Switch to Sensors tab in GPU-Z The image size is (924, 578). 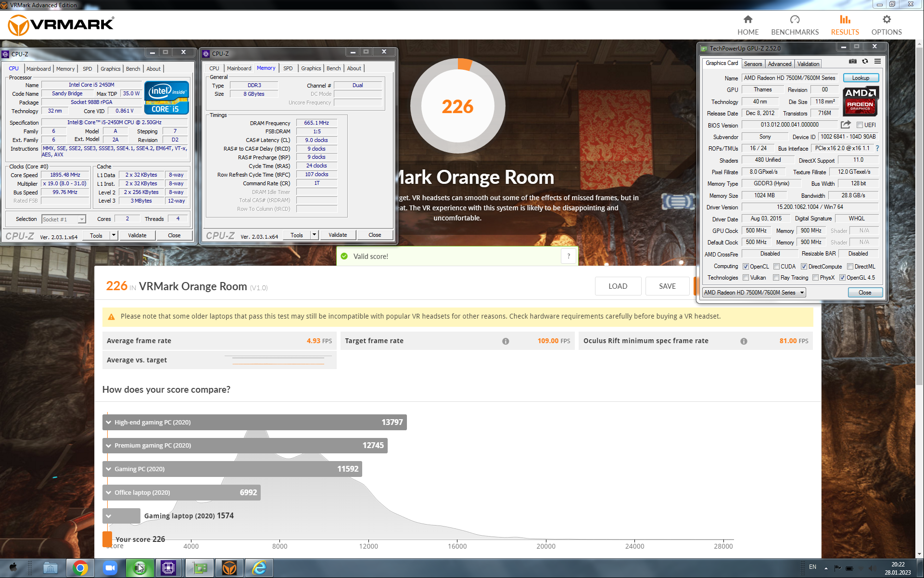click(x=753, y=64)
